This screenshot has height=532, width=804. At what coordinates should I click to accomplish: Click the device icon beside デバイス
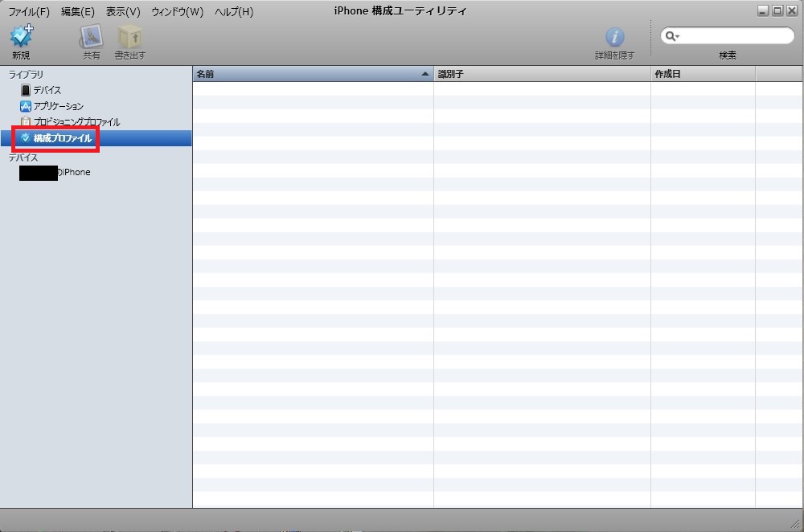click(25, 90)
